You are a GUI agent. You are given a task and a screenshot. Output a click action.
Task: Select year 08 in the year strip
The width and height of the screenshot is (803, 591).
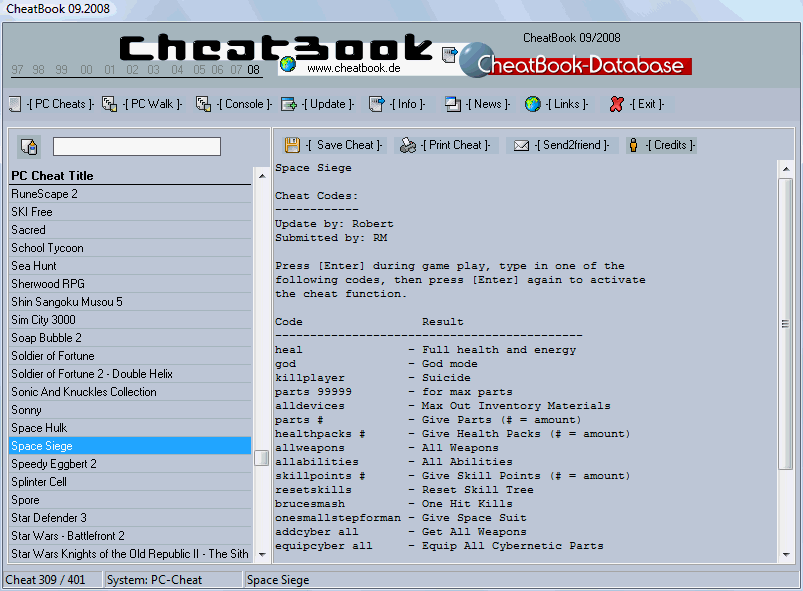pos(253,70)
